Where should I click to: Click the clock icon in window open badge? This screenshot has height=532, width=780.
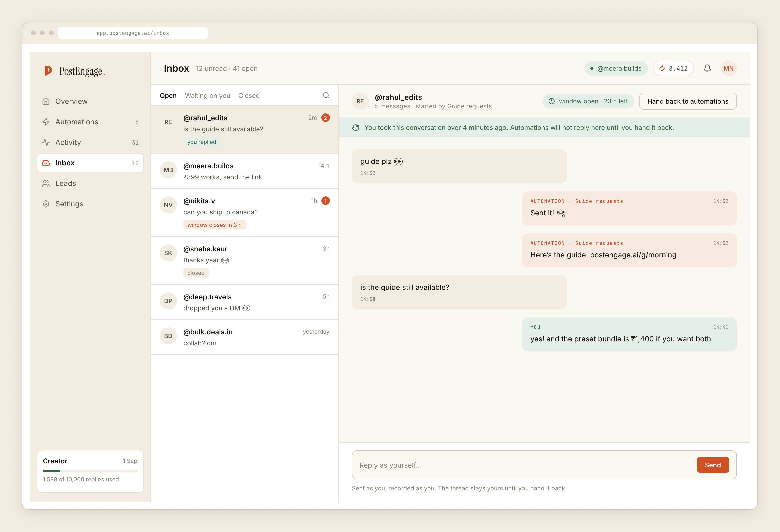551,101
